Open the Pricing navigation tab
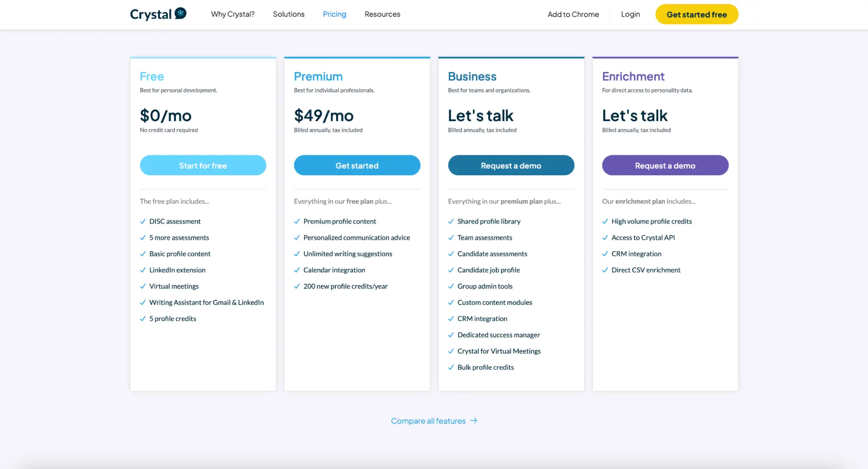The height and width of the screenshot is (469, 868). point(335,14)
